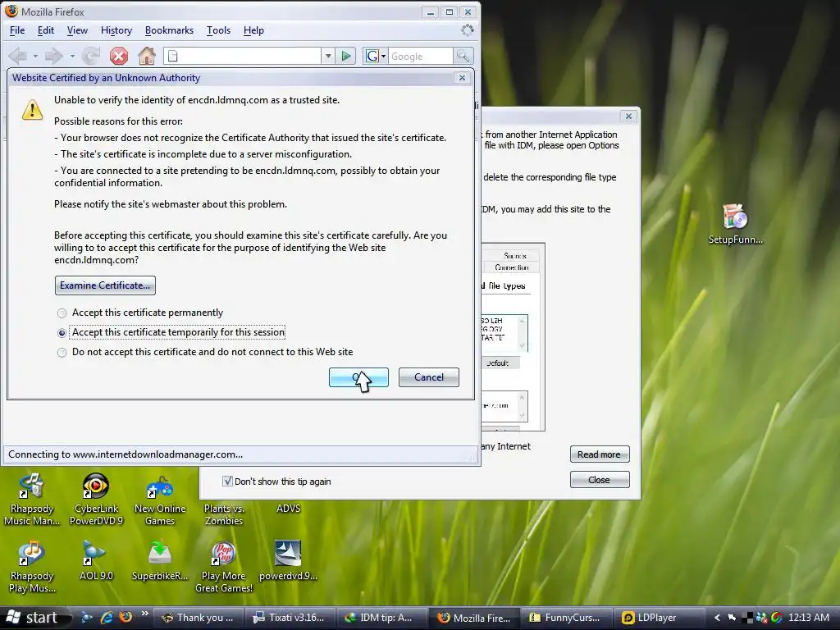Open the Bookmarks menu
Image resolution: width=840 pixels, height=630 pixels.
pos(169,30)
